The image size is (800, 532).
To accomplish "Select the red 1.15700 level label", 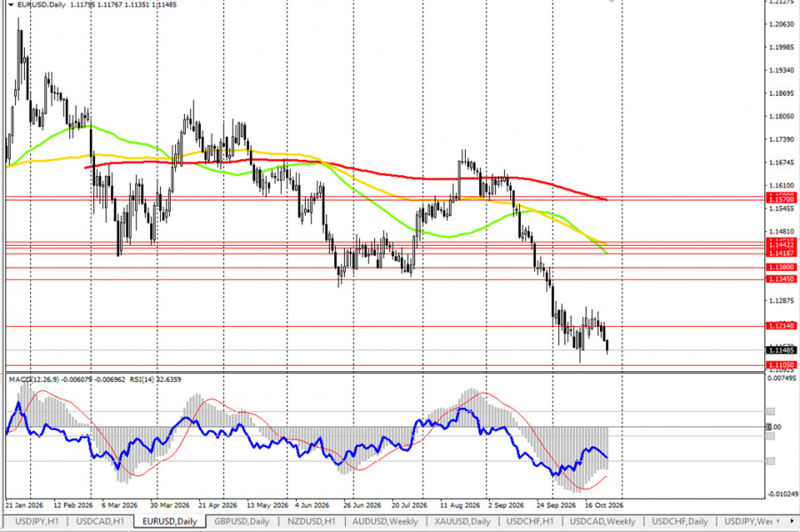I will coord(781,200).
